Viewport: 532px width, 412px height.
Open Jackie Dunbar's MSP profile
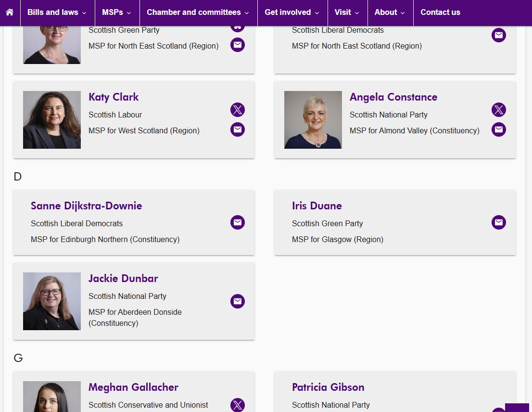click(x=123, y=278)
